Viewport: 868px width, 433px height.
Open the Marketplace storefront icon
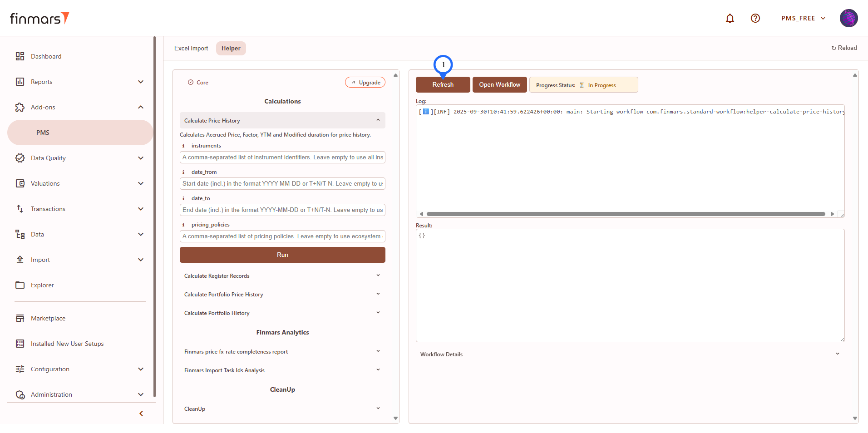pos(20,318)
